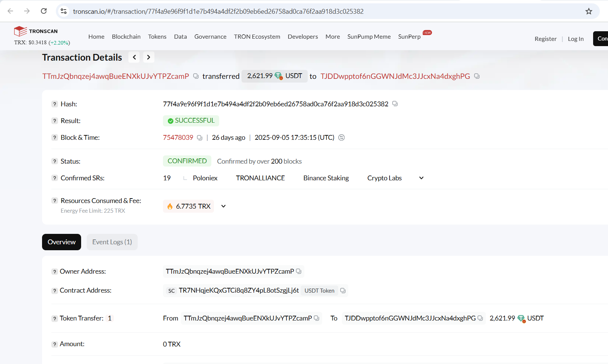The width and height of the screenshot is (608, 364).
Task: Click help icon beside Amount label
Action: pyautogui.click(x=55, y=344)
